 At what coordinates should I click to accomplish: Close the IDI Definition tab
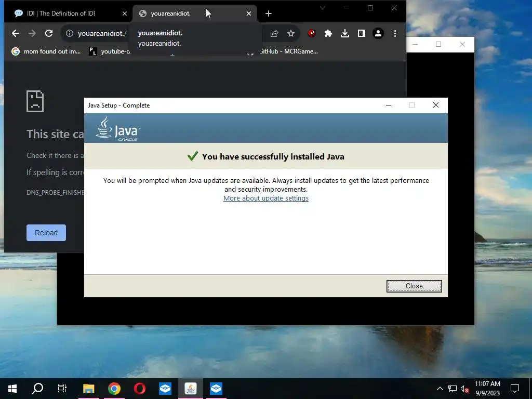(x=125, y=14)
